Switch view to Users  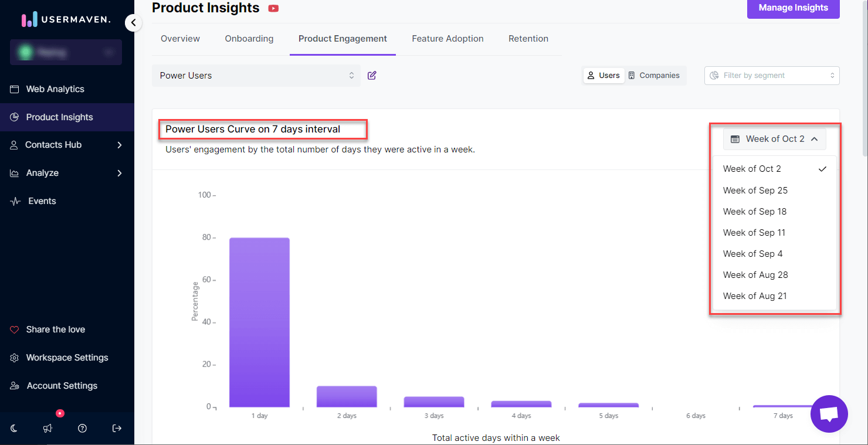(603, 76)
